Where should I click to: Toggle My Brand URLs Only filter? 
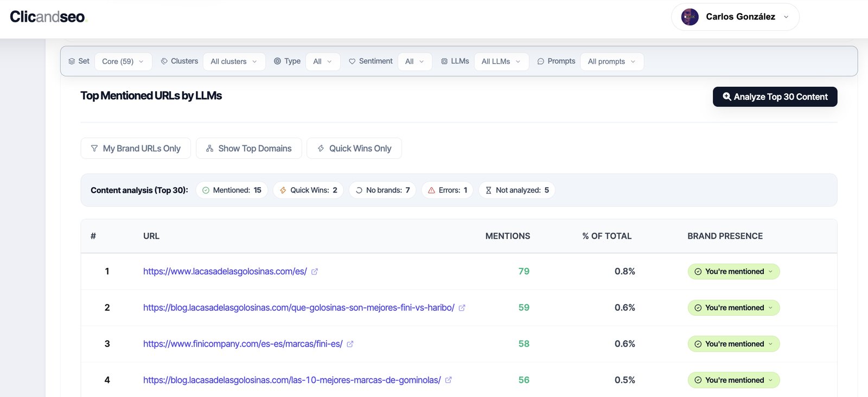(136, 148)
